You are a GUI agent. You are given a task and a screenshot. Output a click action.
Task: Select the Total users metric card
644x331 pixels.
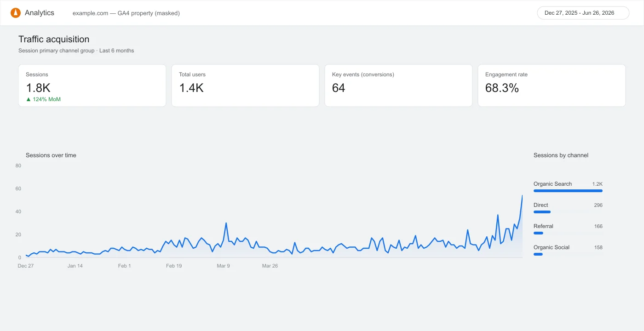coord(245,86)
